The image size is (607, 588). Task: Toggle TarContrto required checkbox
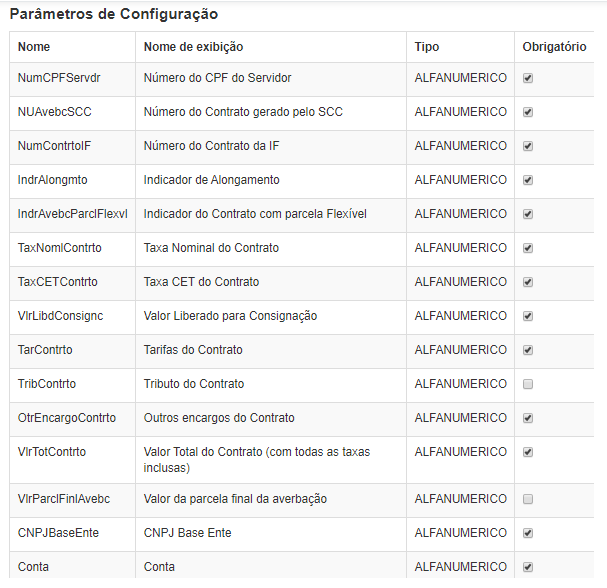tap(528, 350)
